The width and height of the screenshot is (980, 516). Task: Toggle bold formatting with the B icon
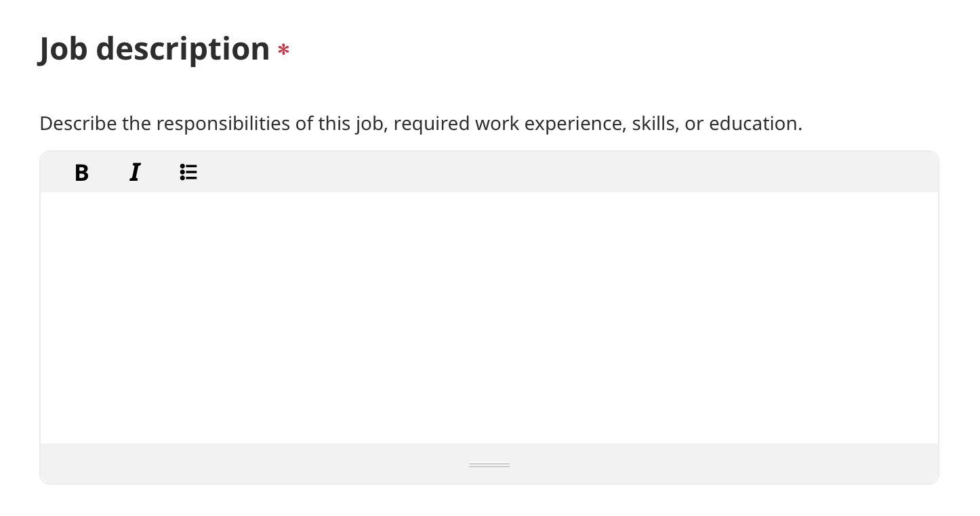tap(81, 173)
